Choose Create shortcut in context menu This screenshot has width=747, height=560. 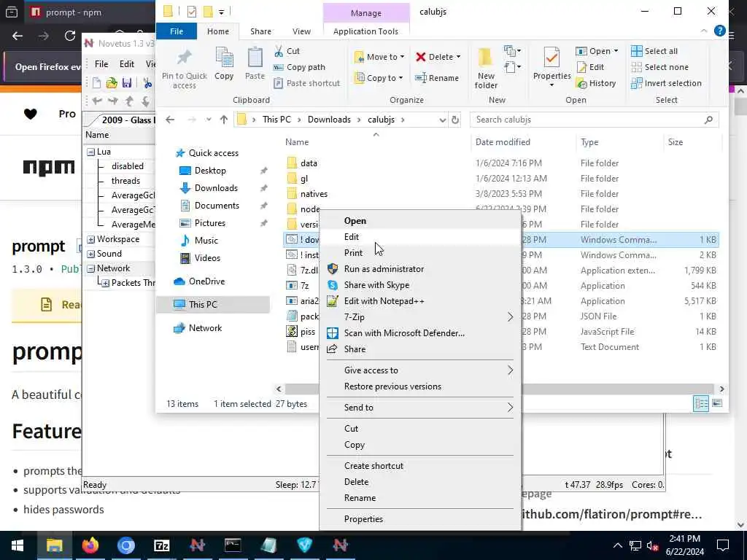(x=419, y=466)
